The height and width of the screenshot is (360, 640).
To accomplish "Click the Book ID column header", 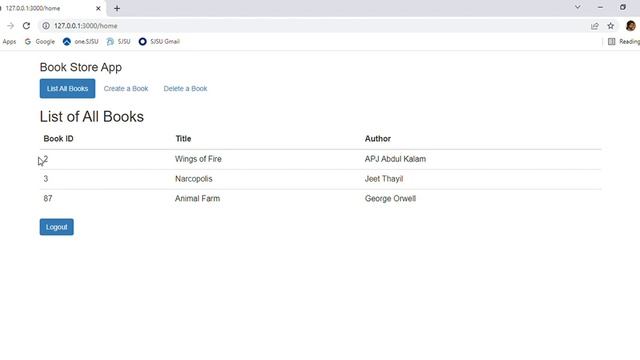I will (x=58, y=139).
